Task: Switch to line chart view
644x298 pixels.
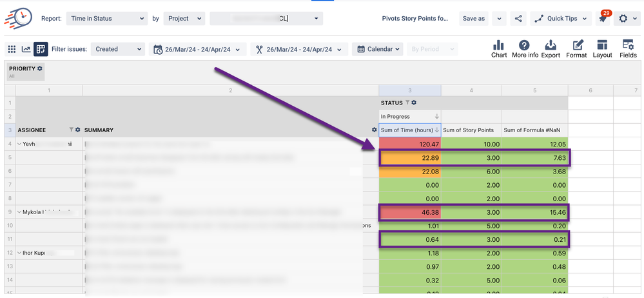Action: tap(26, 49)
